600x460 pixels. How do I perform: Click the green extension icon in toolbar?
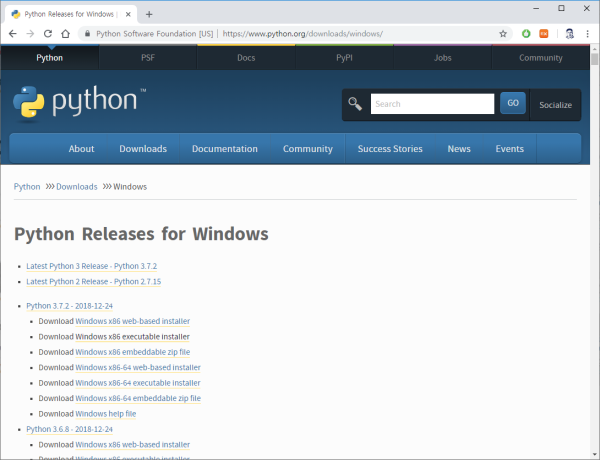tap(526, 33)
